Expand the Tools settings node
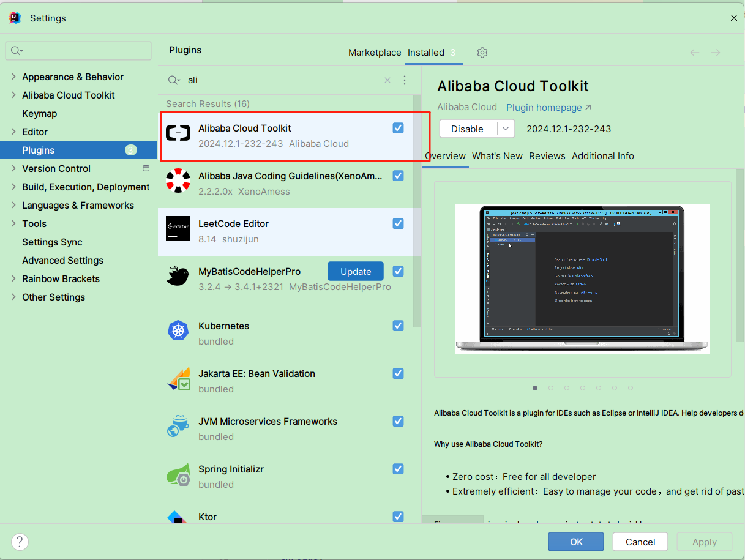The width and height of the screenshot is (745, 560). (14, 223)
